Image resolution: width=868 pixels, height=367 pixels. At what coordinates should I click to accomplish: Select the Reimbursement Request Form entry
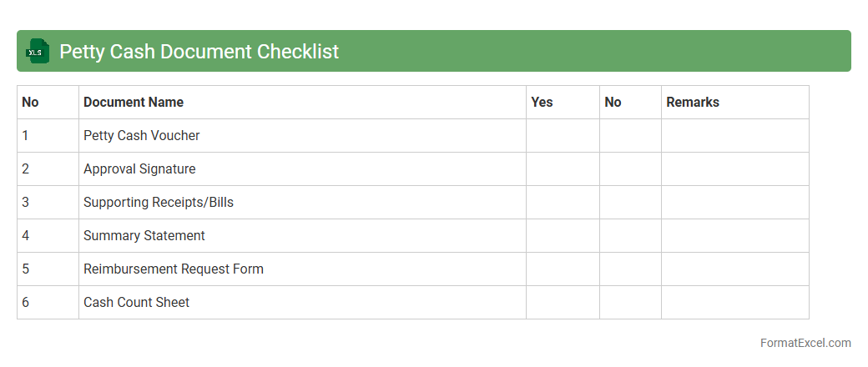pyautogui.click(x=173, y=269)
